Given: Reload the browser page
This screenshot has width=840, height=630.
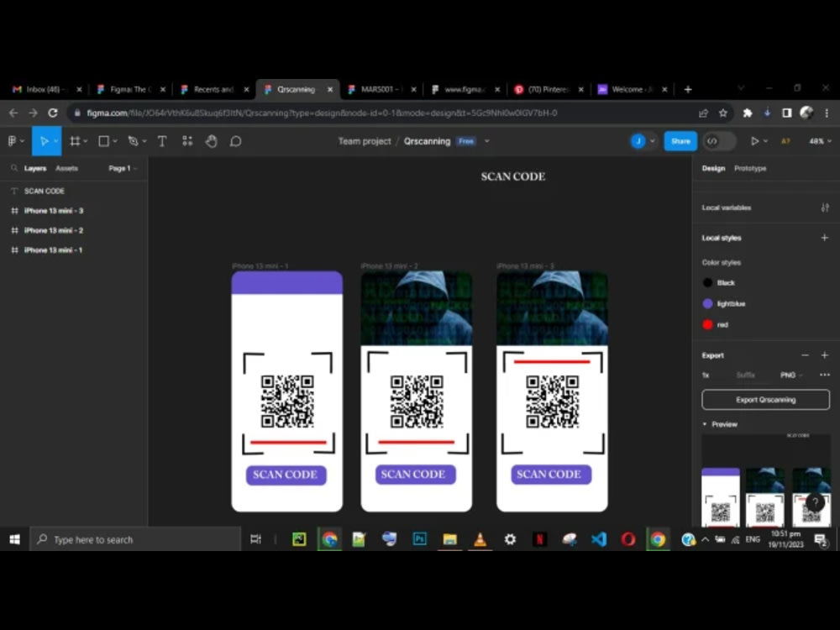Looking at the screenshot, I should pyautogui.click(x=52, y=113).
